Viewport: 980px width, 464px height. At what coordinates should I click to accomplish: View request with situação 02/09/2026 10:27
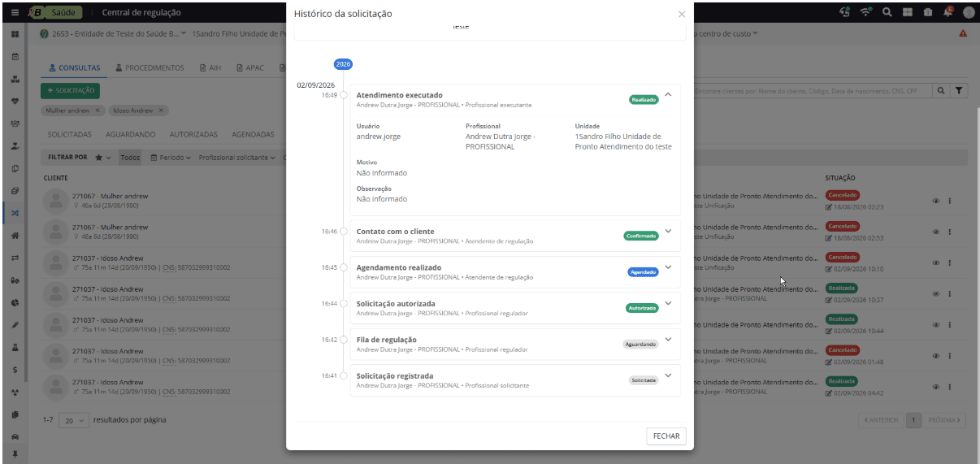tap(935, 293)
